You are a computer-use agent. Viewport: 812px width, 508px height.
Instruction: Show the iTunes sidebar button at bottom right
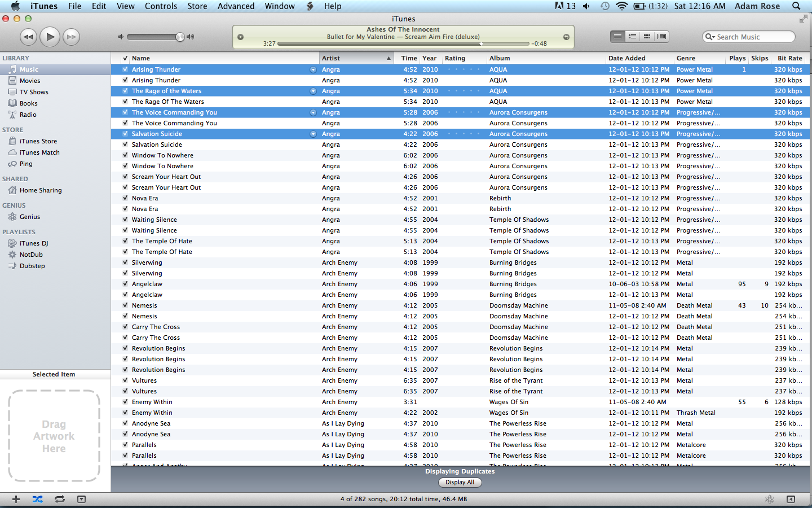791,499
